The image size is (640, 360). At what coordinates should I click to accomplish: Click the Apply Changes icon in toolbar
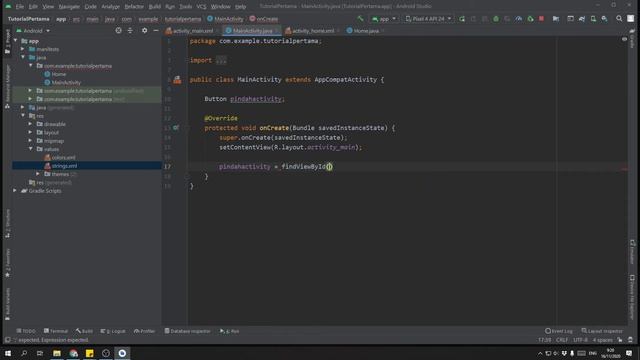tap(473, 19)
